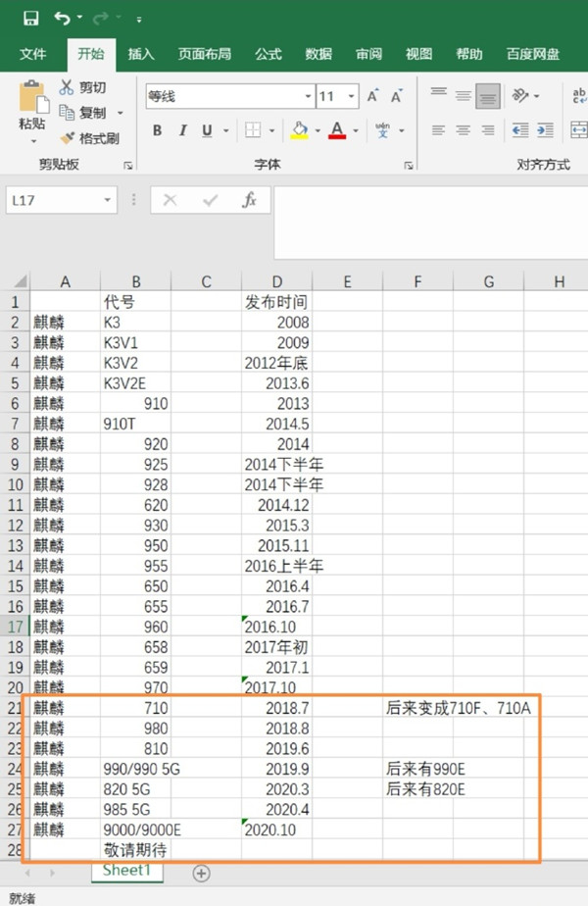
Task: Click the decrease font size icon
Action: [396, 95]
